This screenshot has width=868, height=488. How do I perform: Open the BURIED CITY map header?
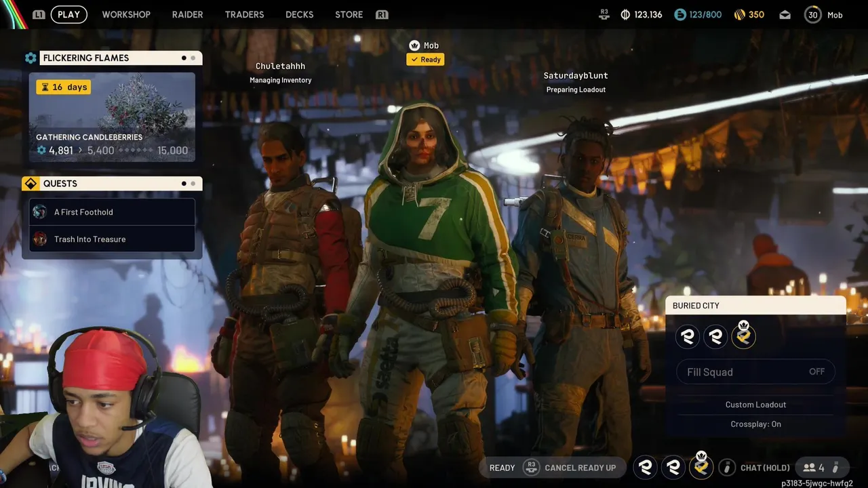[755, 306]
